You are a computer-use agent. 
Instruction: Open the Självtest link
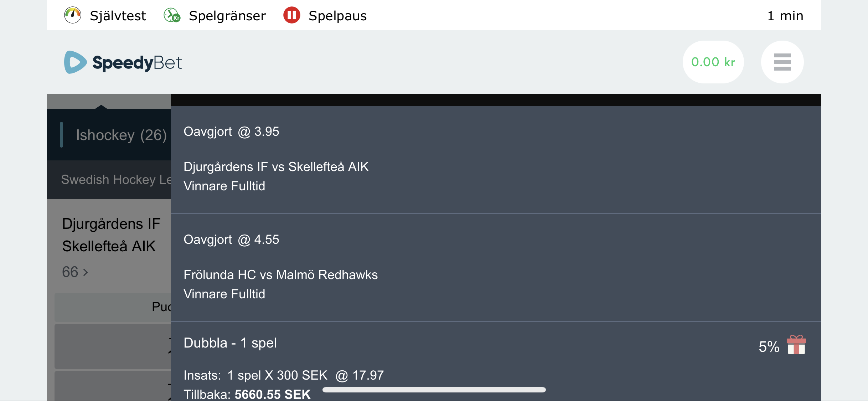pyautogui.click(x=118, y=16)
